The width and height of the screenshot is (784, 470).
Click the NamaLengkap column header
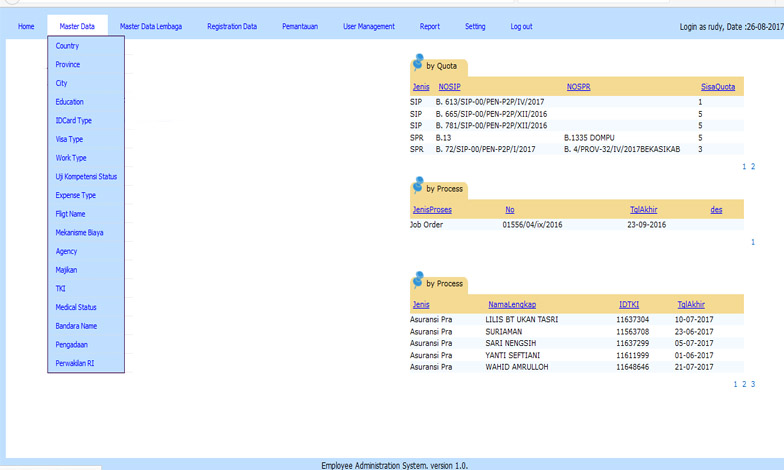[512, 304]
